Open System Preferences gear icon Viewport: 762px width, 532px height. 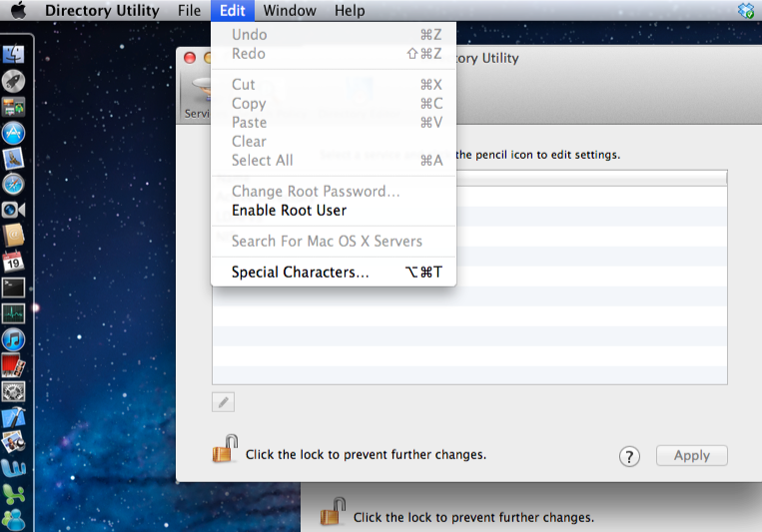(14, 391)
